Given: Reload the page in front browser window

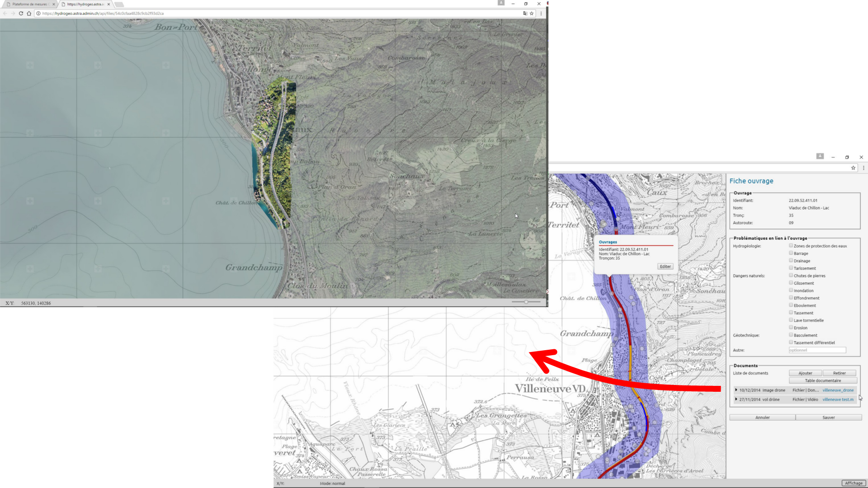Looking at the screenshot, I should 21,14.
